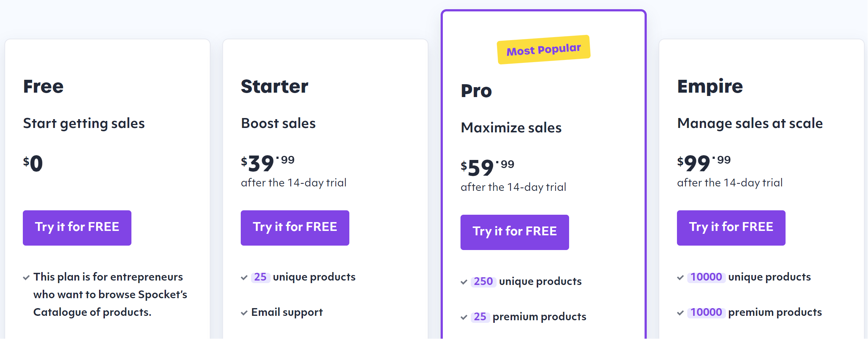This screenshot has width=868, height=339.
Task: Click Try it for FREE under Pro plan
Action: tap(515, 232)
